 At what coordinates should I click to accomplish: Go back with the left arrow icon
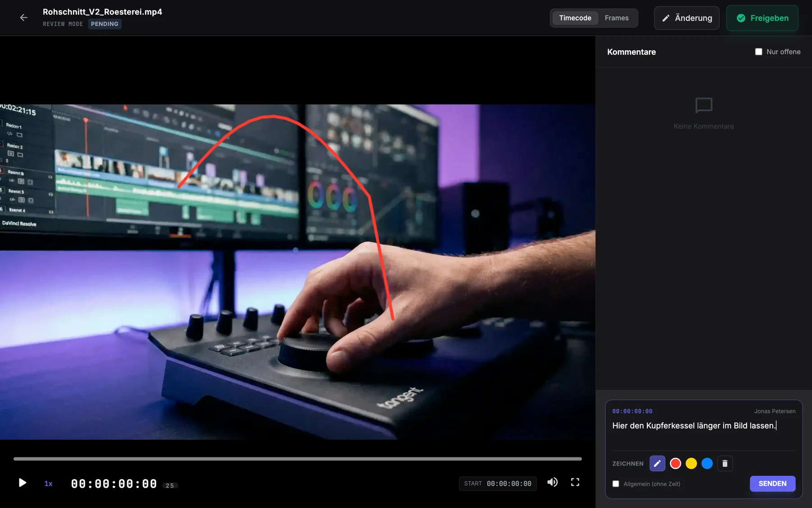[x=23, y=18]
